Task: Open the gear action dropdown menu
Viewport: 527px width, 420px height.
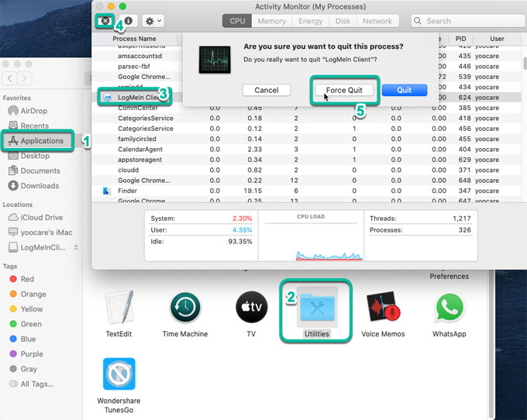Action: coord(153,22)
